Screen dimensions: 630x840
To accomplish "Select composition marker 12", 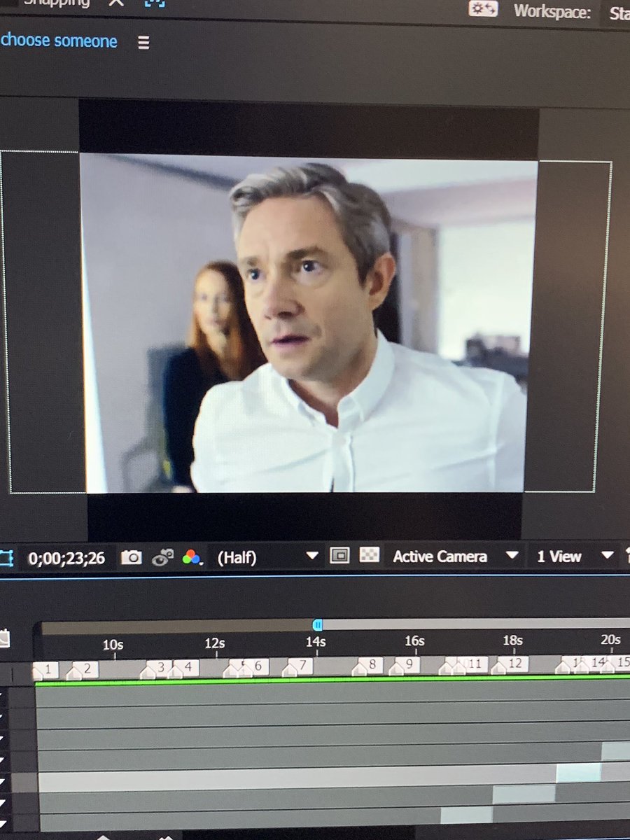I will 510,664.
